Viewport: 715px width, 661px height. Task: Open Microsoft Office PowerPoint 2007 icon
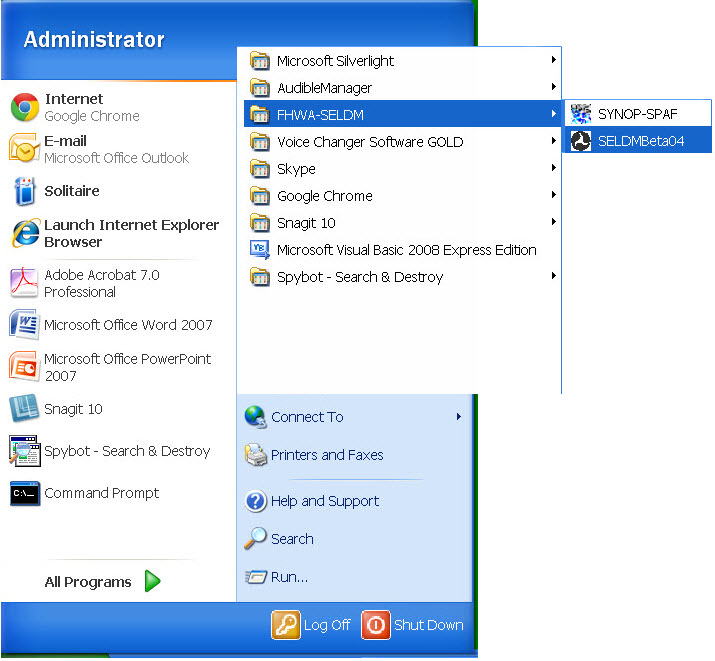tap(24, 367)
